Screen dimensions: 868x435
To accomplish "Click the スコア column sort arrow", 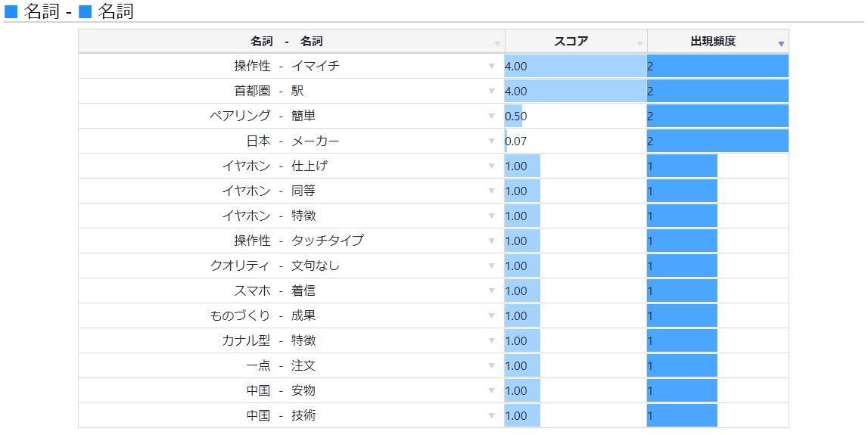I will pyautogui.click(x=640, y=44).
